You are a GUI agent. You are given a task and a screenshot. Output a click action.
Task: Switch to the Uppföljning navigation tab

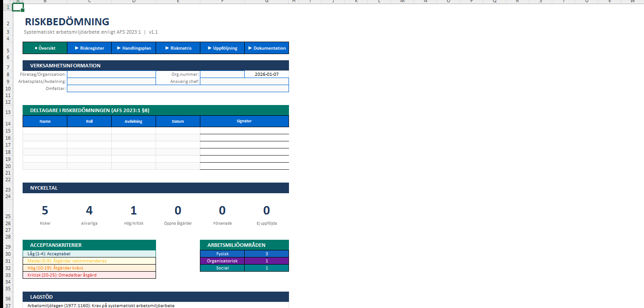click(x=222, y=48)
